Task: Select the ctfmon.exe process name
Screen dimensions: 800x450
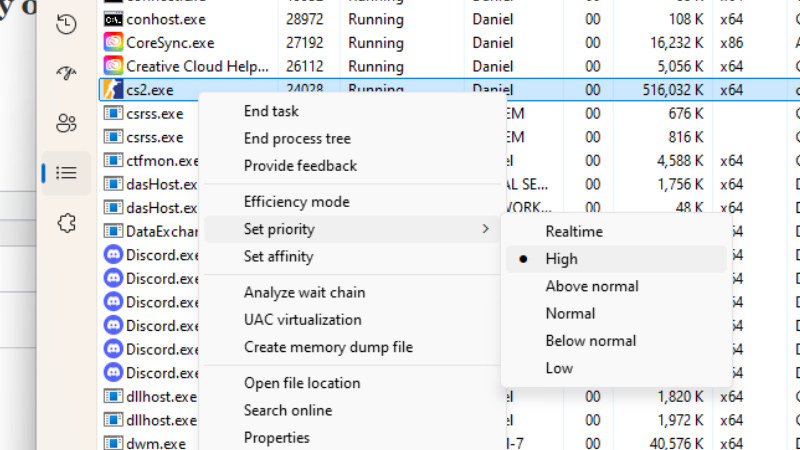Action: coord(163,161)
